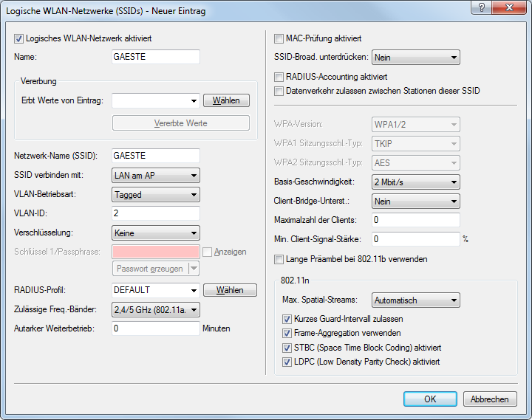Viewport: 532px width, 420px height.
Task: Open the Verschlüsselung dropdown
Action: 156,233
